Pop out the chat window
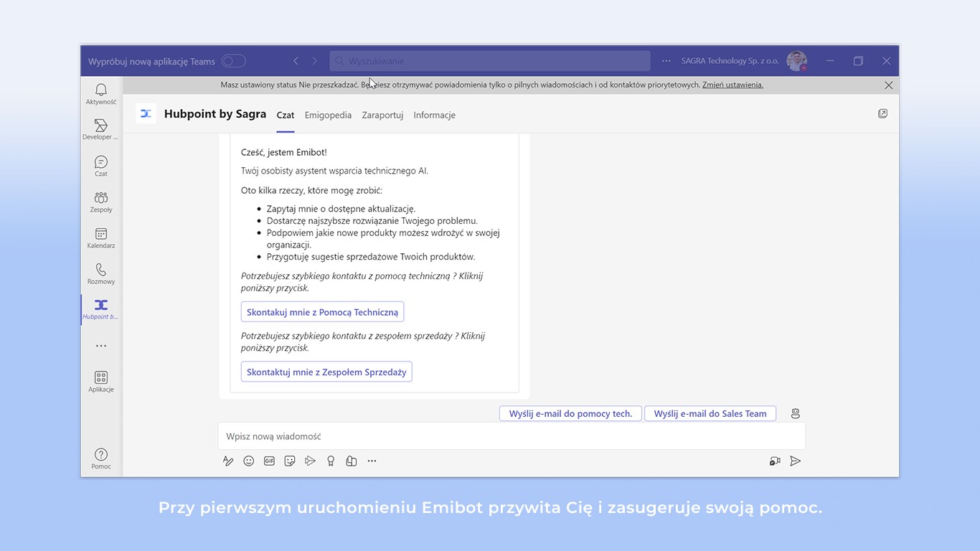980x551 pixels. [883, 113]
